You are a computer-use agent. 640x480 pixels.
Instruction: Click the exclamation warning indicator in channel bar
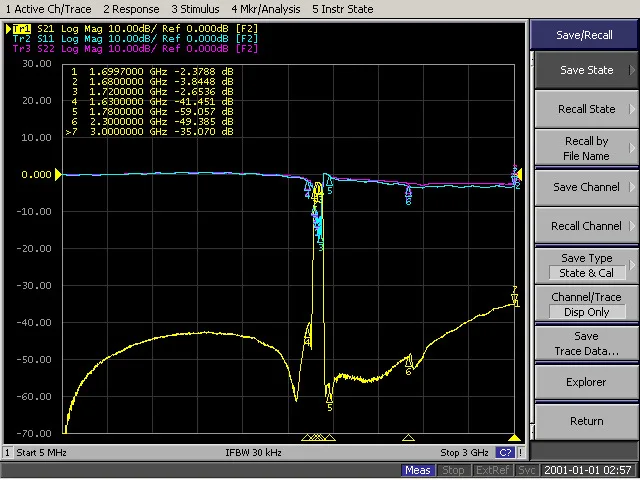click(x=521, y=453)
